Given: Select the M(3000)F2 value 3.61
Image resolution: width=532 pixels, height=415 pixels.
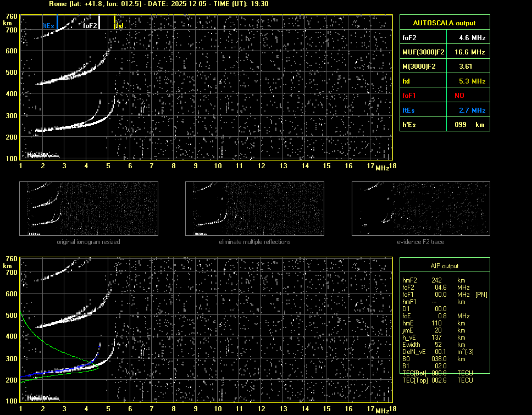Looking at the screenshot, I should [x=466, y=67].
